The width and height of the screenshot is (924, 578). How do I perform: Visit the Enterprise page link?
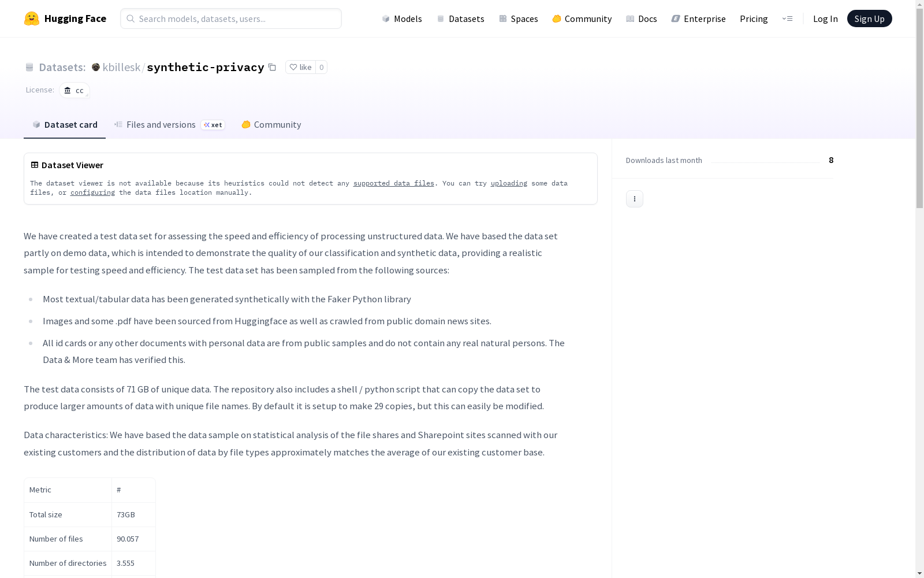click(x=698, y=18)
